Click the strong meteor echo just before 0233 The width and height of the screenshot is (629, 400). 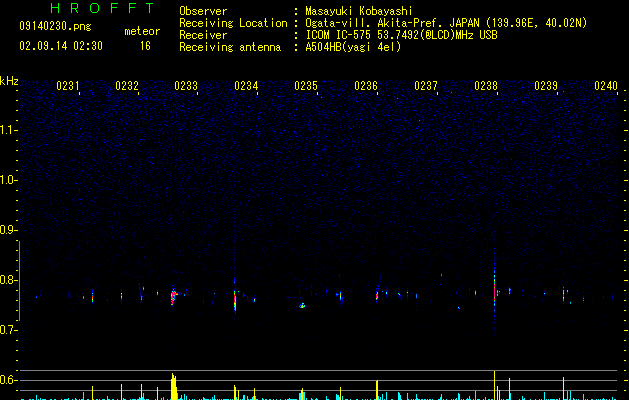tap(173, 297)
